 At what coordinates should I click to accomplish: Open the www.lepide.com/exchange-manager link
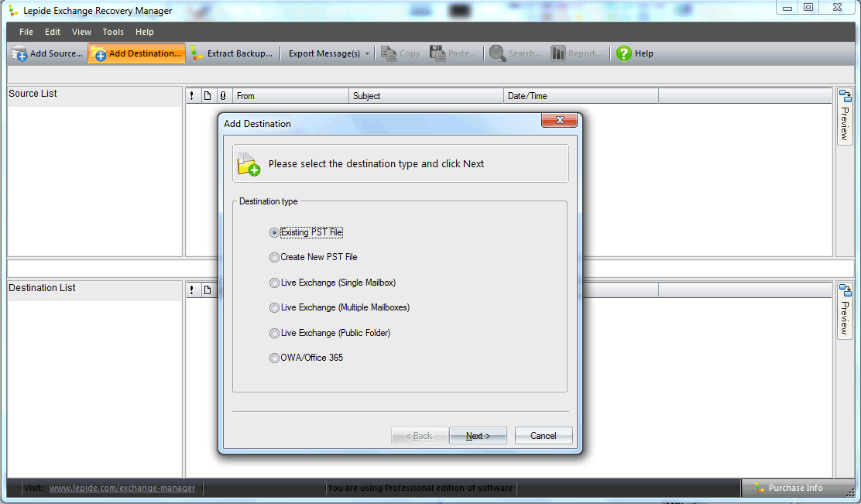point(122,488)
